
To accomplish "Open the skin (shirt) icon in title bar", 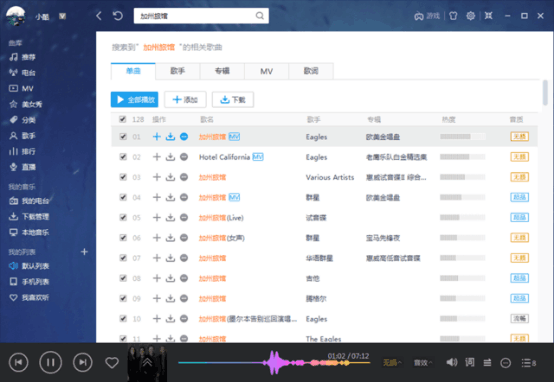I will pos(453,16).
